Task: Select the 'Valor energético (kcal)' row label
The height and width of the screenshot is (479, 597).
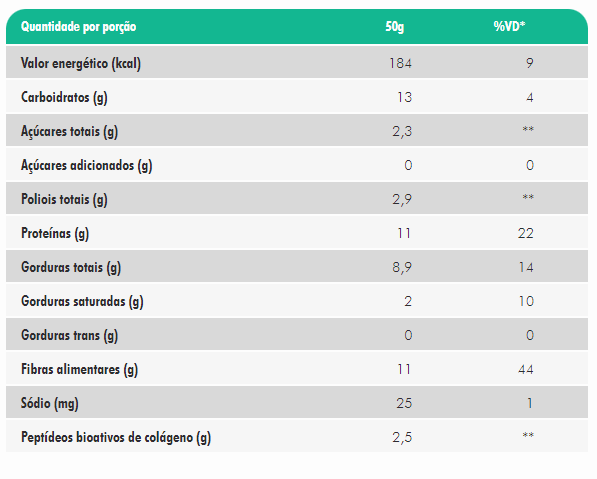Action: (81, 63)
